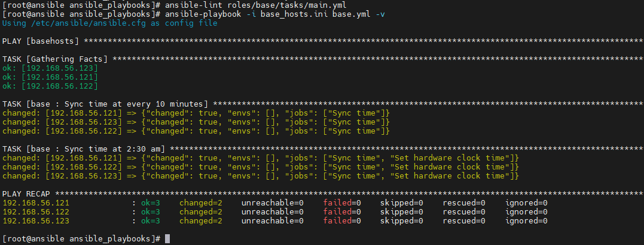Click ok result for 192.168.56.121 under Gathering Facts
This screenshot has width=644, height=245.
point(50,77)
